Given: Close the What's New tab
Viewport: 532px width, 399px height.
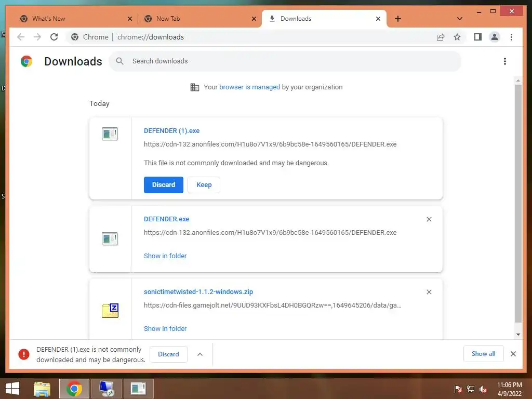Looking at the screenshot, I should [x=129, y=19].
